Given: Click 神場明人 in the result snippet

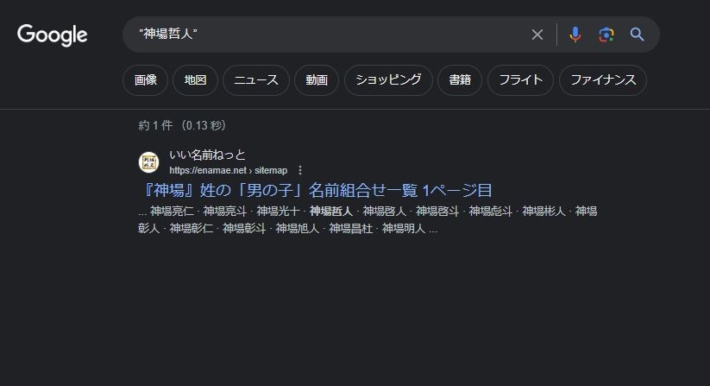Looking at the screenshot, I should point(403,228).
